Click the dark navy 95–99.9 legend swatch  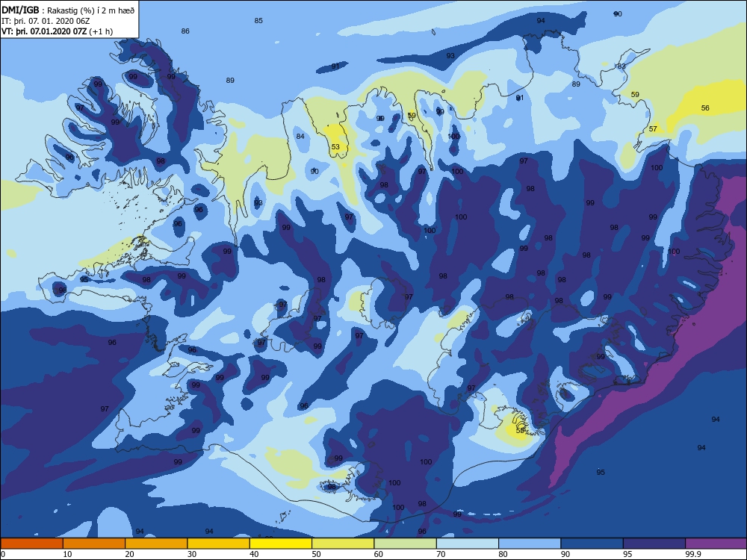tap(654, 544)
